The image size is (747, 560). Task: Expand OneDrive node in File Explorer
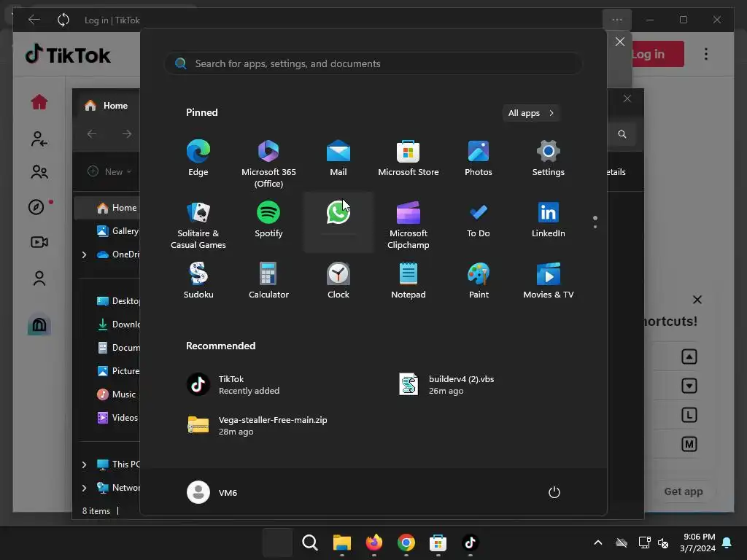pyautogui.click(x=85, y=254)
